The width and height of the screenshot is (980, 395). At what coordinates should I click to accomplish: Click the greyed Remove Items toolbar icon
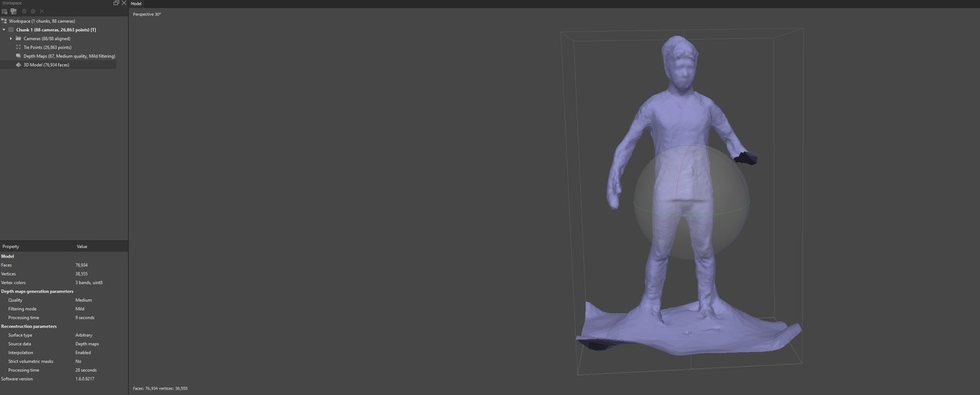click(x=41, y=11)
